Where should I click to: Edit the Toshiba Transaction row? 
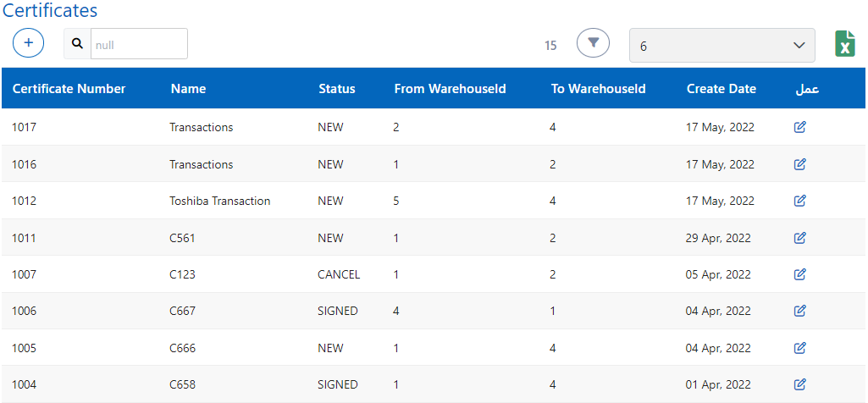tap(799, 201)
